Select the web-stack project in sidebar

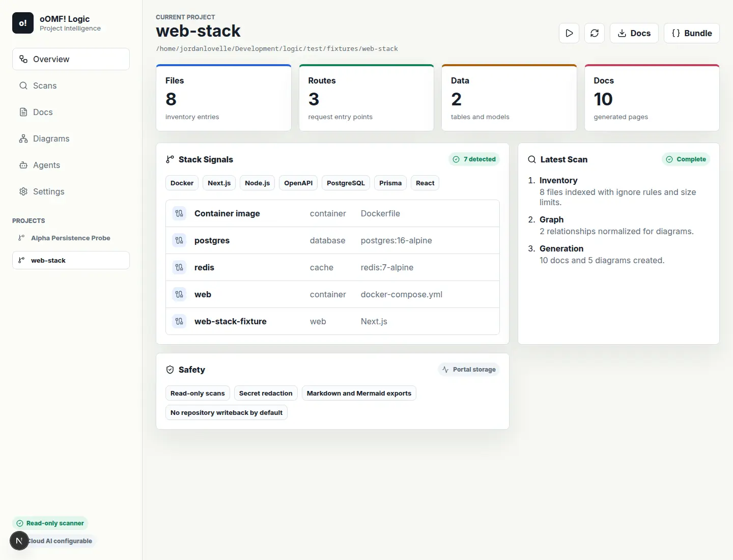click(x=71, y=260)
